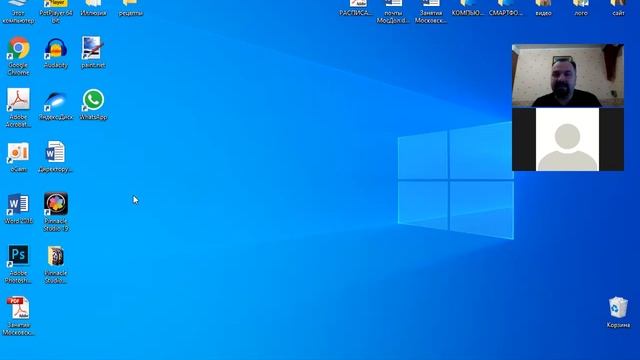Select the Занятия Московск Word document
The width and height of the screenshot is (640, 360).
pyautogui.click(x=431, y=12)
